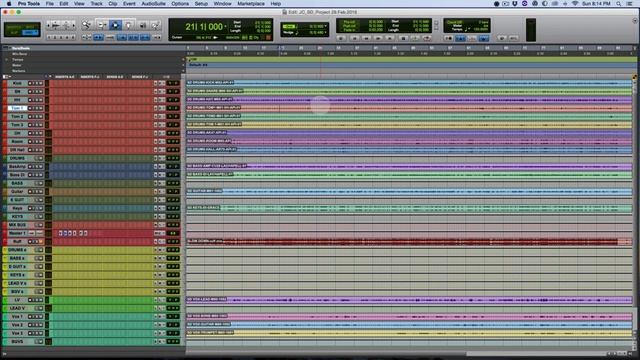Select the Selector tool
This screenshot has width=640, height=360.
click(x=115, y=25)
